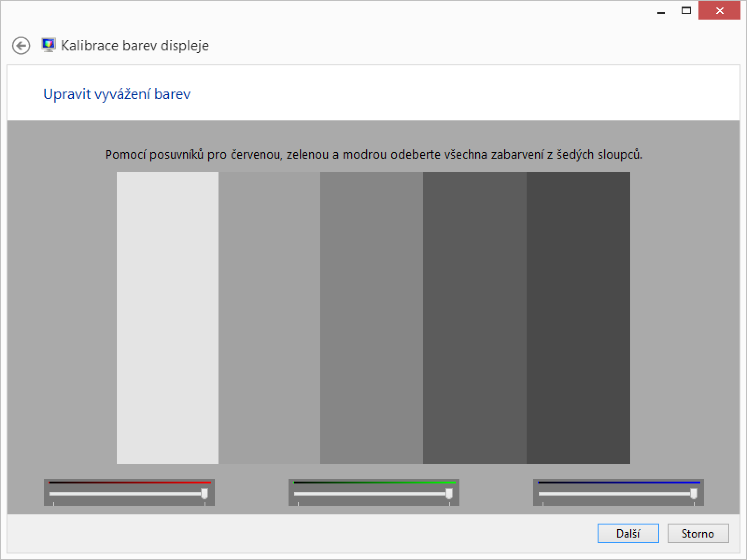Click the blue color balance slider thumb
Screen dimensions: 747x560
click(x=694, y=493)
